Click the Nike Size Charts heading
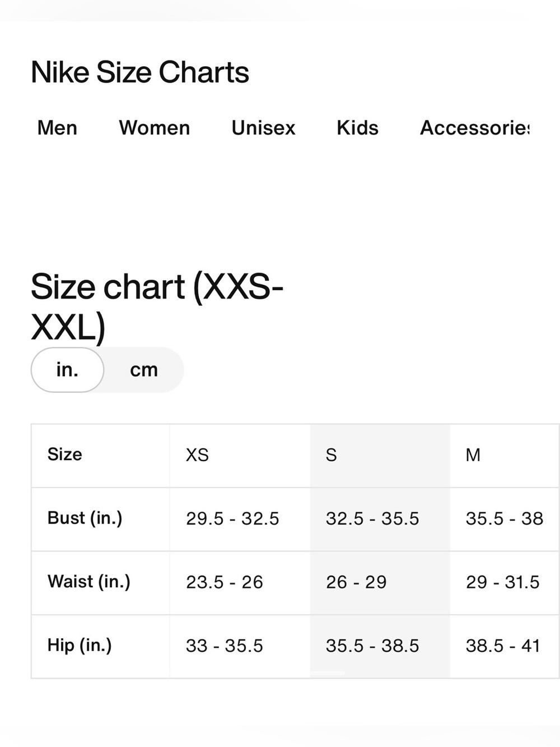The image size is (560, 747). pyautogui.click(x=140, y=72)
